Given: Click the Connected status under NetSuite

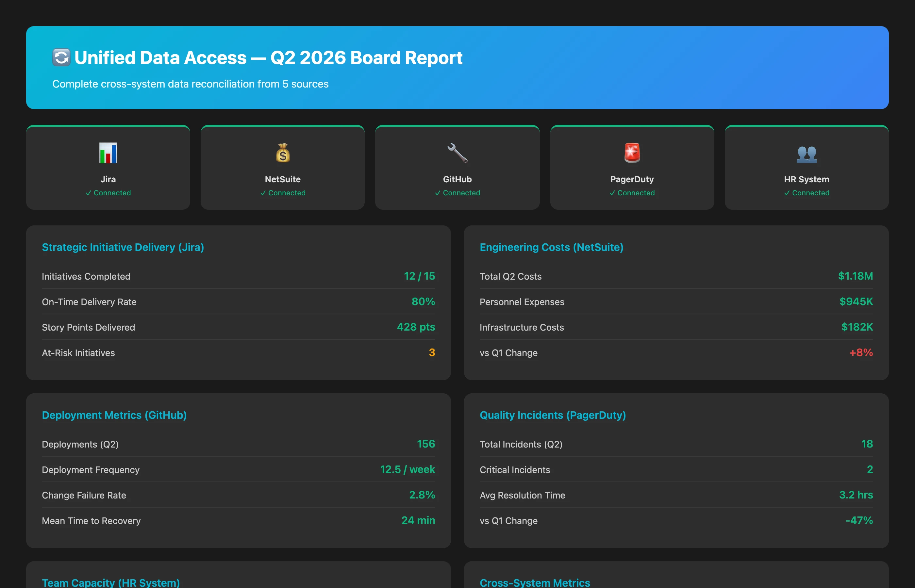Looking at the screenshot, I should (x=283, y=193).
